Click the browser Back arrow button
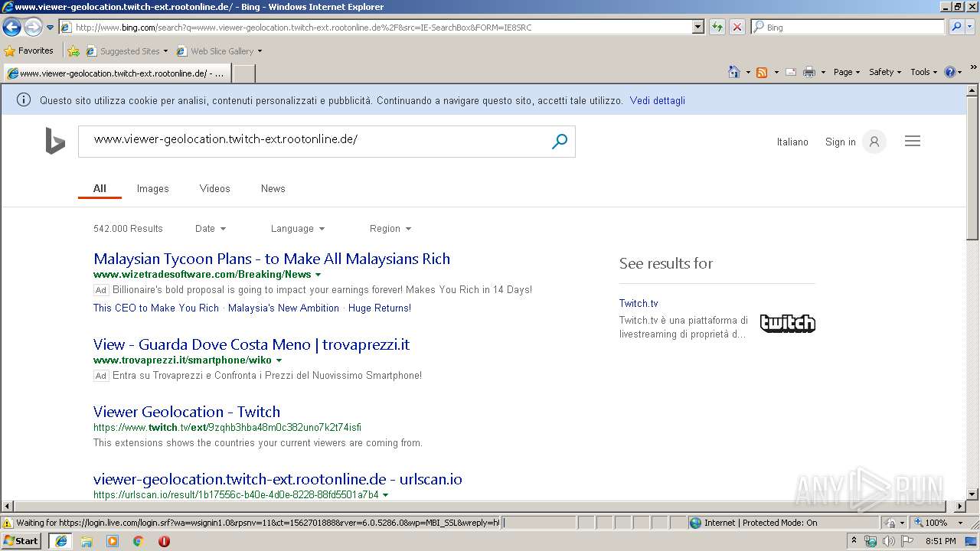Image resolution: width=980 pixels, height=551 pixels. coord(11,27)
